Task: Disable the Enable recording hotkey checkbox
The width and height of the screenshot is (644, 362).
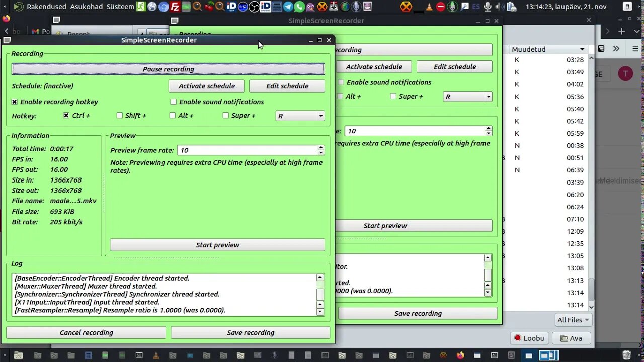Action: [x=15, y=102]
